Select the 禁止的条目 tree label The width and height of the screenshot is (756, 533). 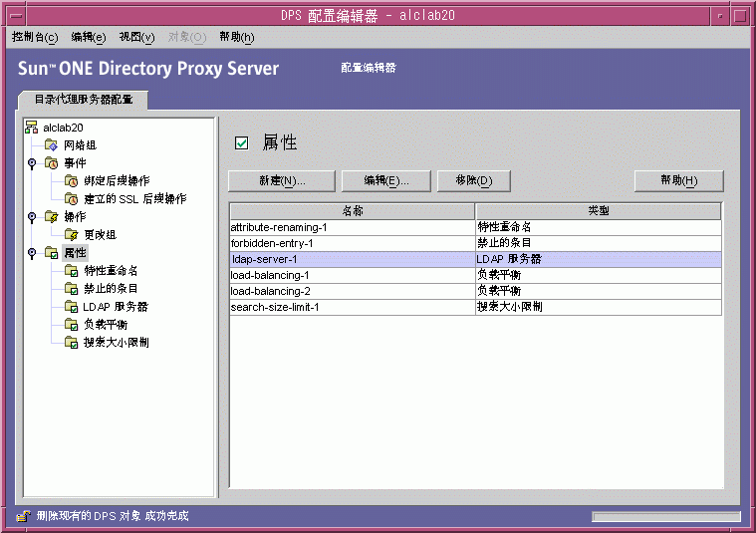click(111, 289)
